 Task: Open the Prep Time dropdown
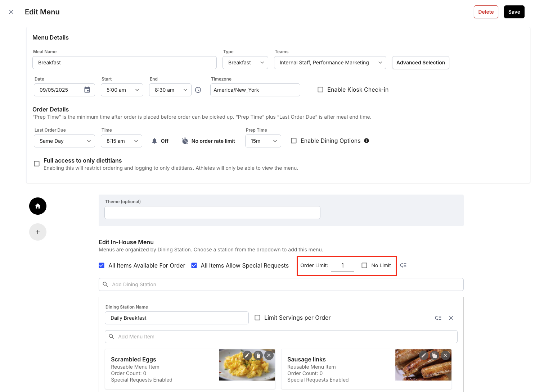pyautogui.click(x=263, y=141)
